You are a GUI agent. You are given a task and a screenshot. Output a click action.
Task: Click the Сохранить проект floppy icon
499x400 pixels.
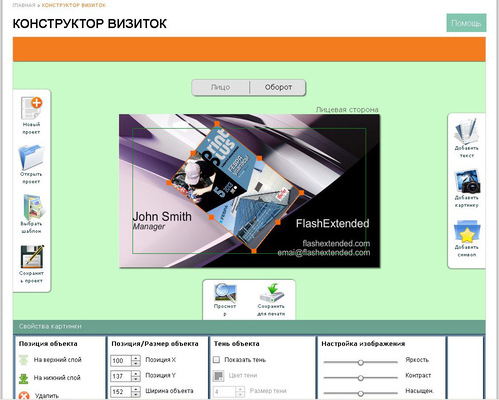pos(32,257)
